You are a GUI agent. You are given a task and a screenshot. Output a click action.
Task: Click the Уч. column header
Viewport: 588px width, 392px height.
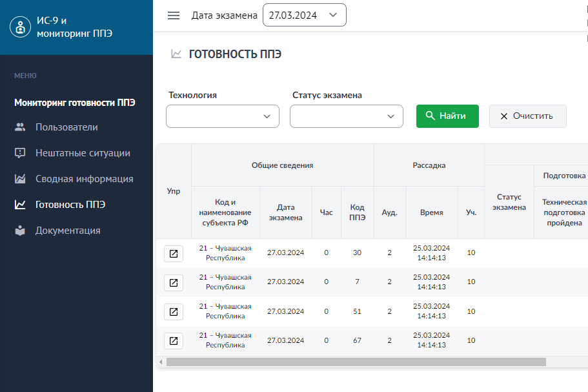471,212
